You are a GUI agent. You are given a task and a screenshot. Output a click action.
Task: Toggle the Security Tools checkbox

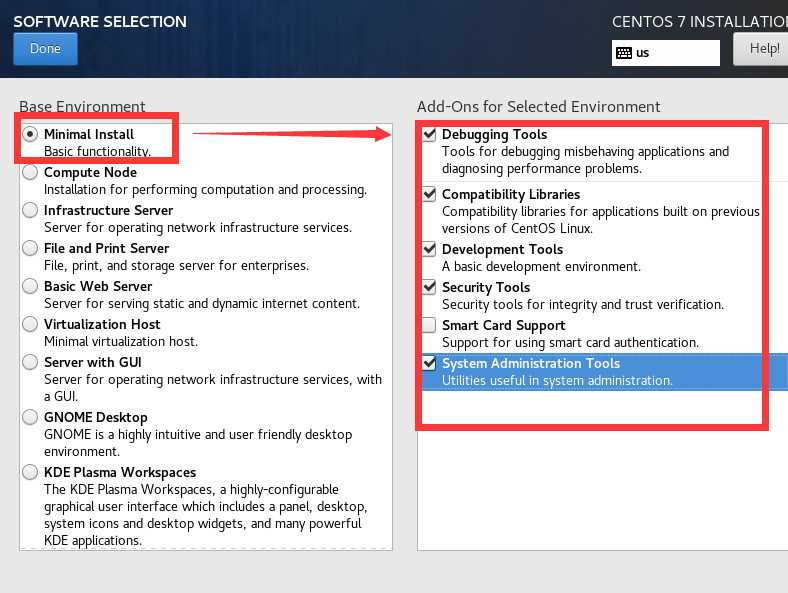429,287
